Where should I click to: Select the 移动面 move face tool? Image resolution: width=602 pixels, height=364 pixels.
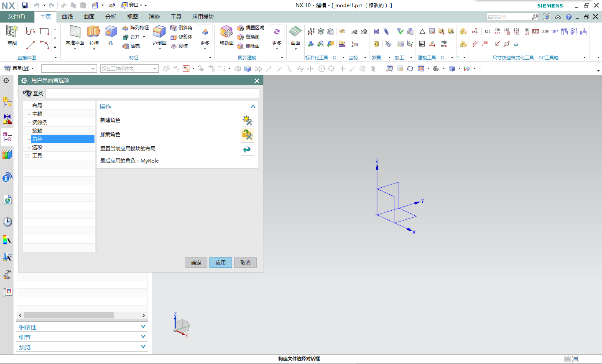[x=227, y=35]
